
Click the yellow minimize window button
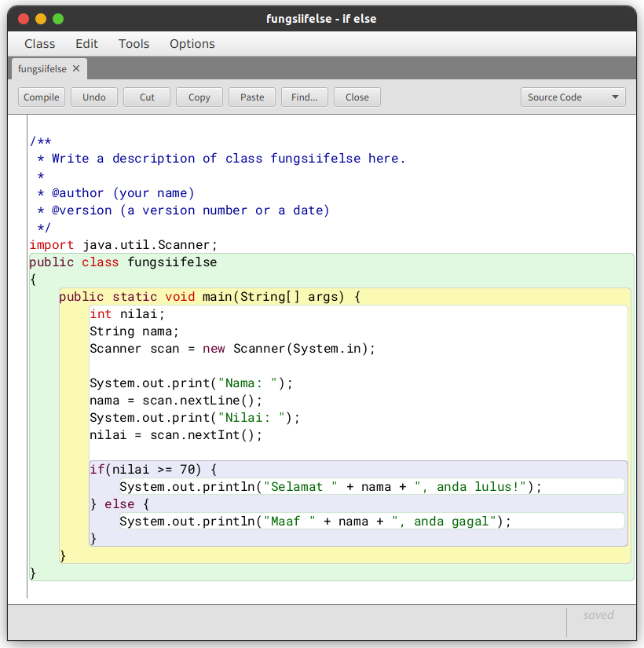41,19
